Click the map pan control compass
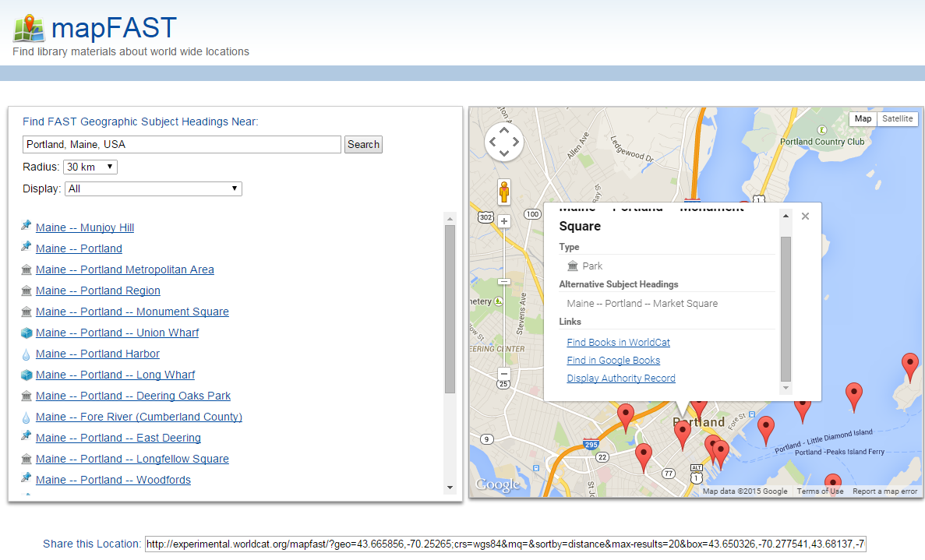Image resolution: width=925 pixels, height=560 pixels. coord(503,142)
